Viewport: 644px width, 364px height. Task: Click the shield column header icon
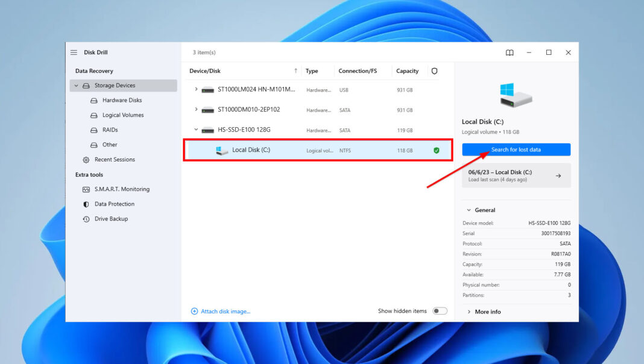tap(434, 71)
